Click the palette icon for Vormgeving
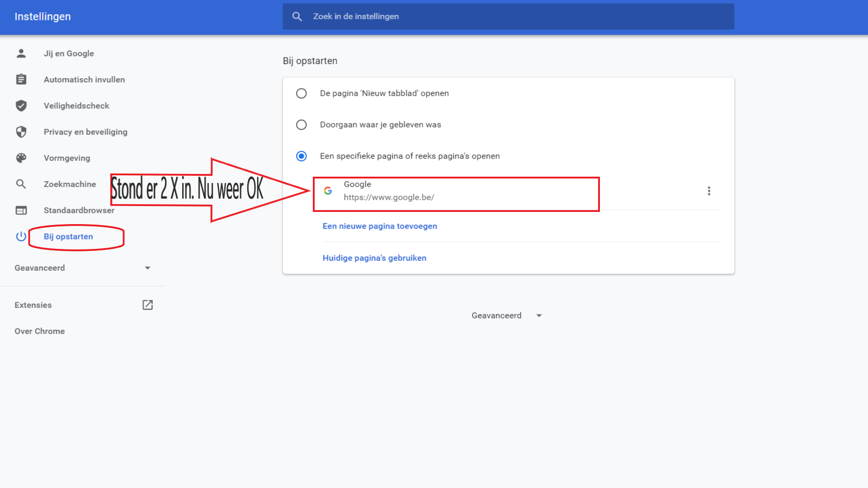Image resolution: width=868 pixels, height=488 pixels. tap(21, 158)
